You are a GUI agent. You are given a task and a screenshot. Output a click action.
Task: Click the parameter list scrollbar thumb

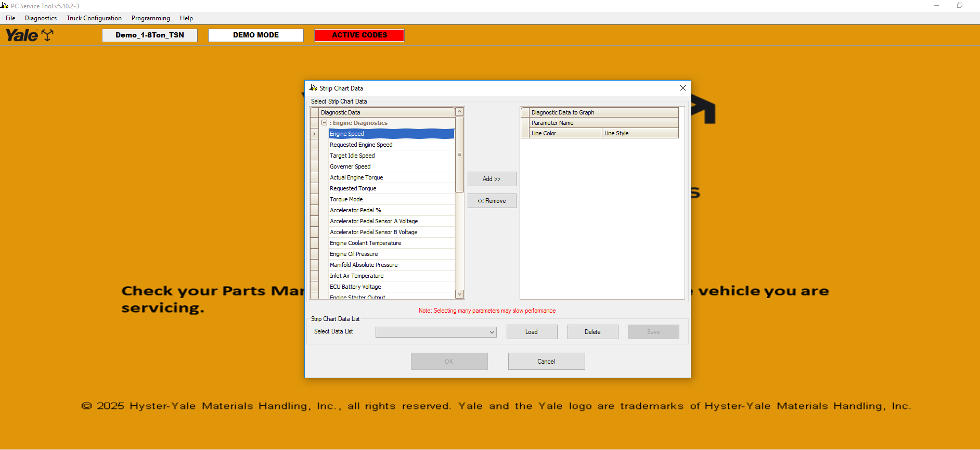point(459,155)
